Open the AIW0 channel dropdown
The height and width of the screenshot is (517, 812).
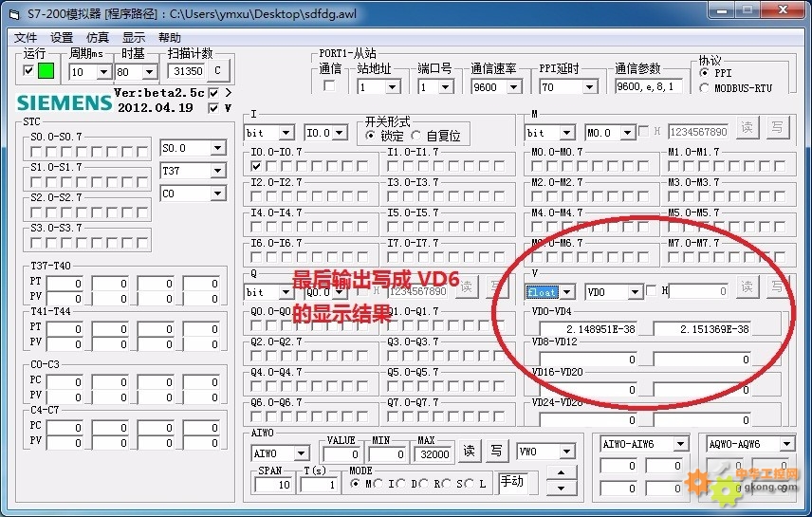point(302,453)
